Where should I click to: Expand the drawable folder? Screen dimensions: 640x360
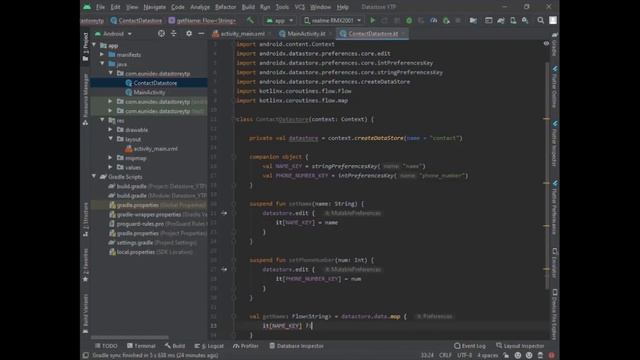point(111,129)
